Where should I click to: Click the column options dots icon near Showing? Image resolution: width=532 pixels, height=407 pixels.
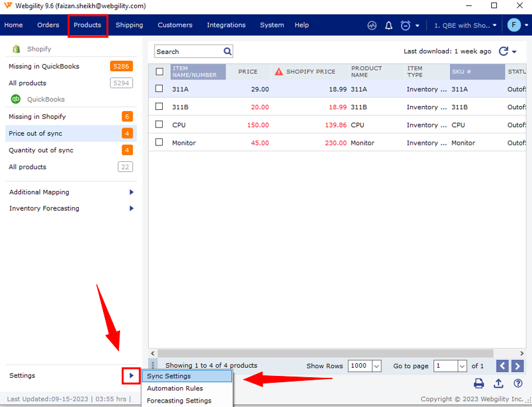(153, 365)
